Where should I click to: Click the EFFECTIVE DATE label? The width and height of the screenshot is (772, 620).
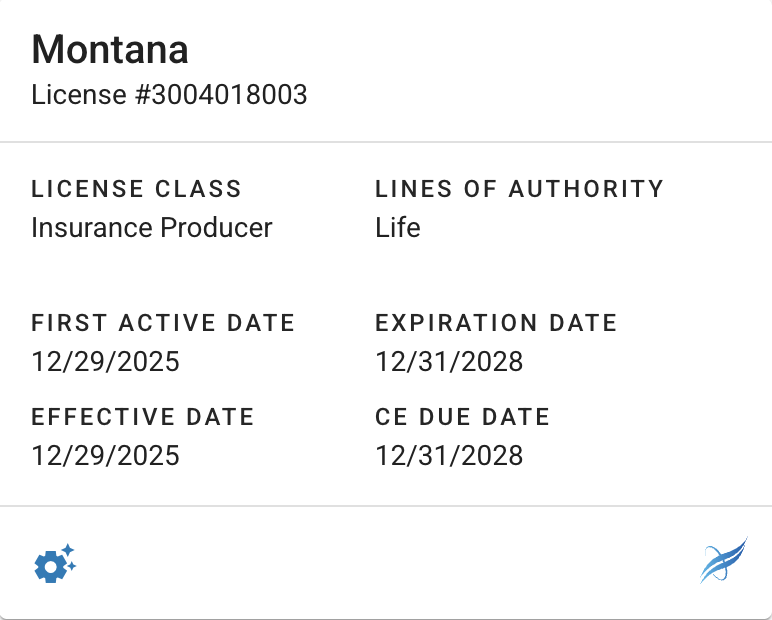click(x=142, y=417)
